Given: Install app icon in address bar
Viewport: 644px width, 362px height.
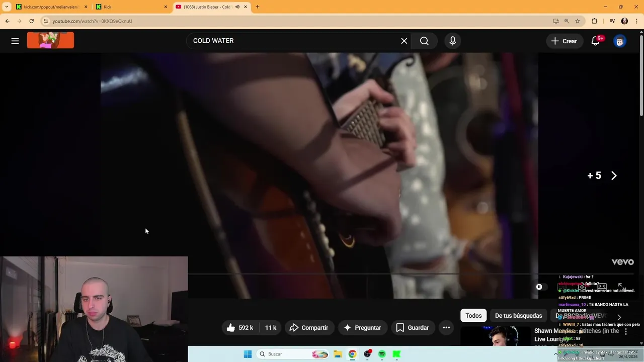Looking at the screenshot, I should click(x=556, y=21).
